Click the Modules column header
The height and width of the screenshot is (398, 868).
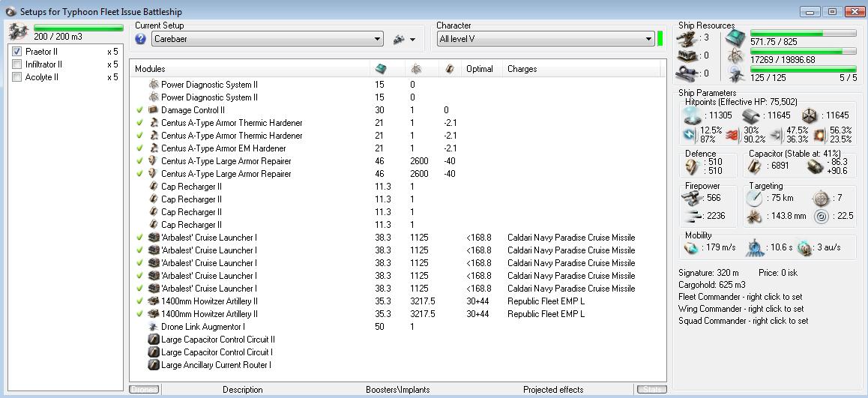pyautogui.click(x=151, y=69)
